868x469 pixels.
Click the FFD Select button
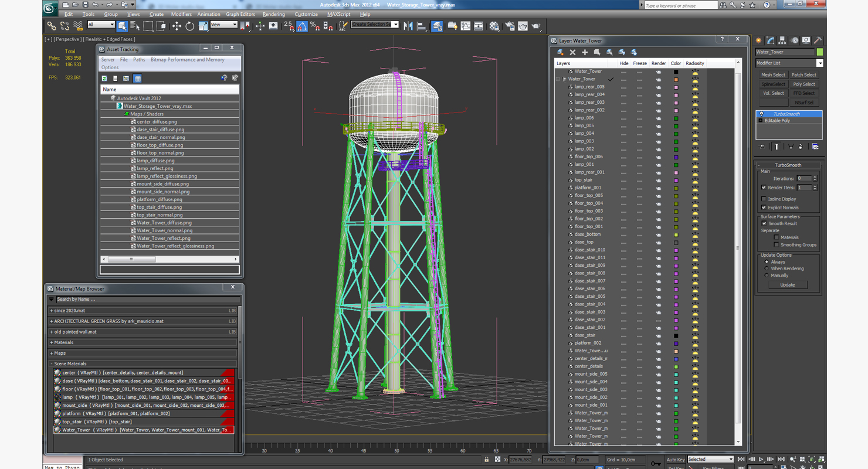pos(804,93)
